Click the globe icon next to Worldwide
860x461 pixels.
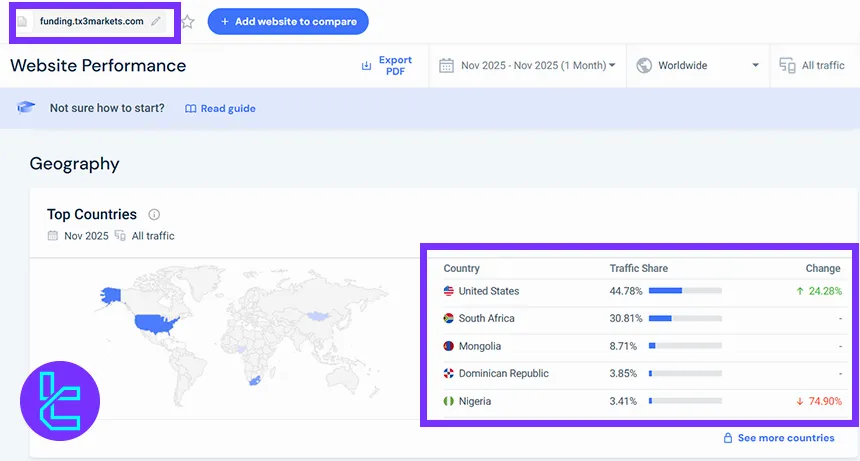[644, 66]
